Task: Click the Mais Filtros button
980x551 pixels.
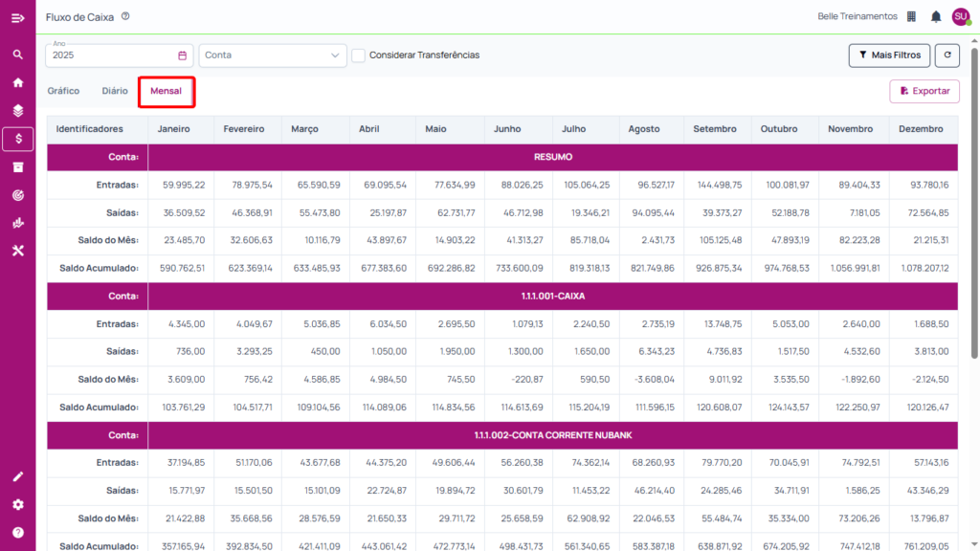Action: tap(889, 55)
